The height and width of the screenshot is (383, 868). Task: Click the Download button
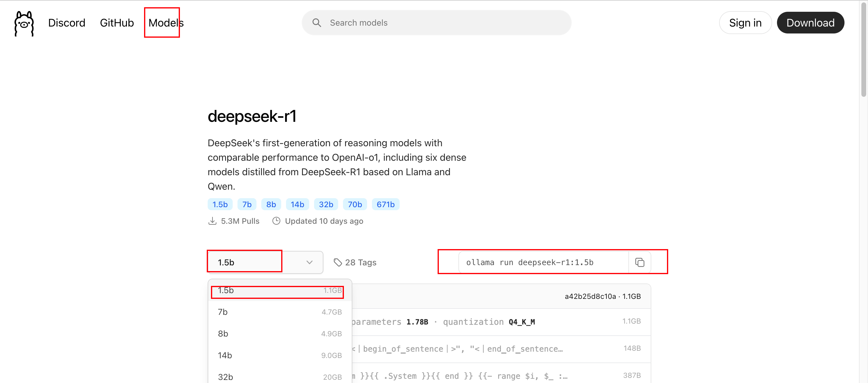[x=810, y=23]
